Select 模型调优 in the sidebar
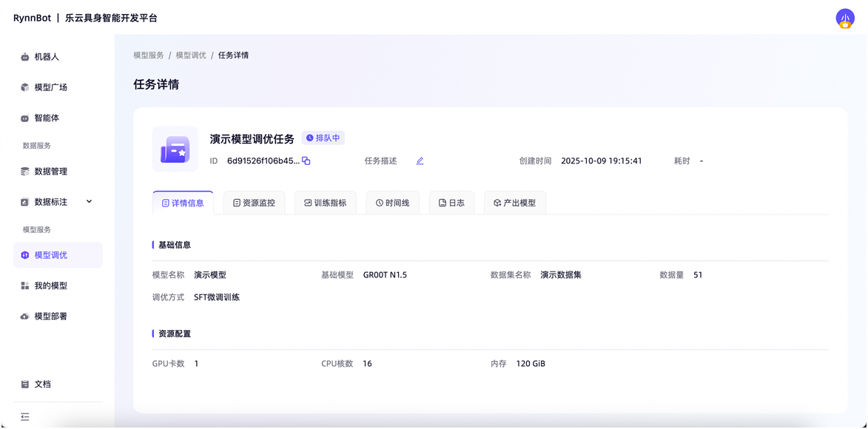 pyautogui.click(x=58, y=255)
